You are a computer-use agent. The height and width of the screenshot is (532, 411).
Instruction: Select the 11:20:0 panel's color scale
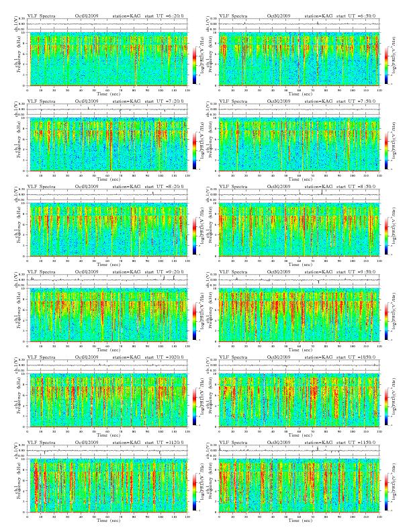point(194,492)
